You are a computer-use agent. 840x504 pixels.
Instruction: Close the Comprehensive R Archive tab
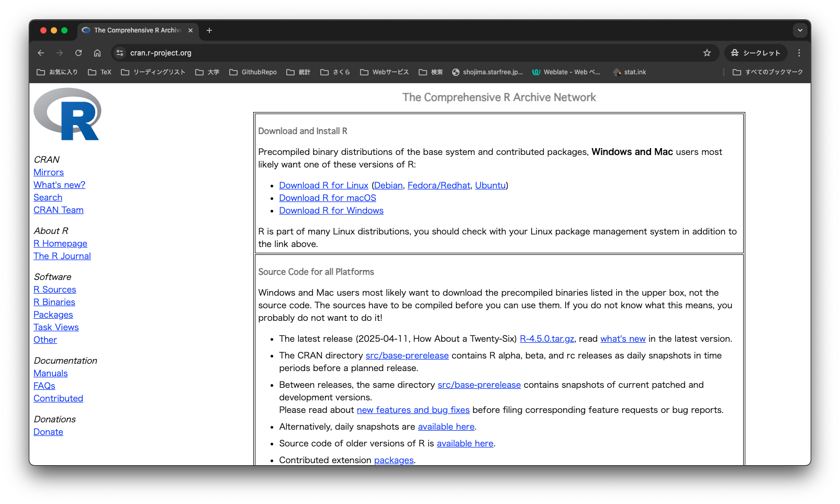click(191, 30)
